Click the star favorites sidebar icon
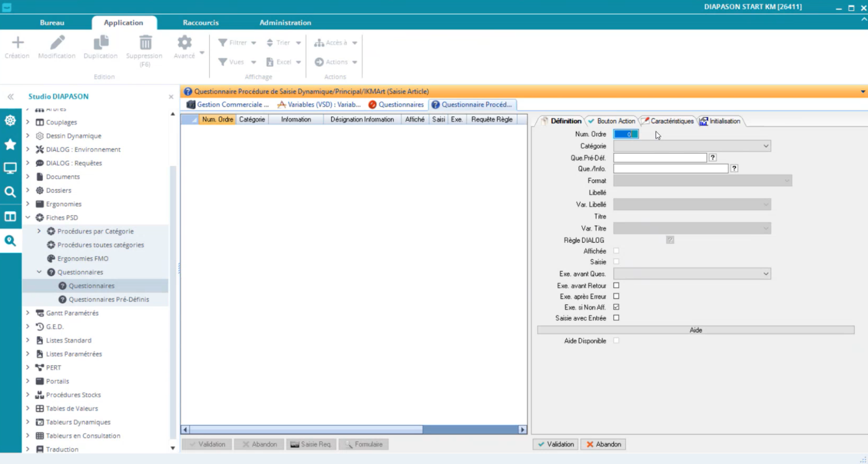 10,145
